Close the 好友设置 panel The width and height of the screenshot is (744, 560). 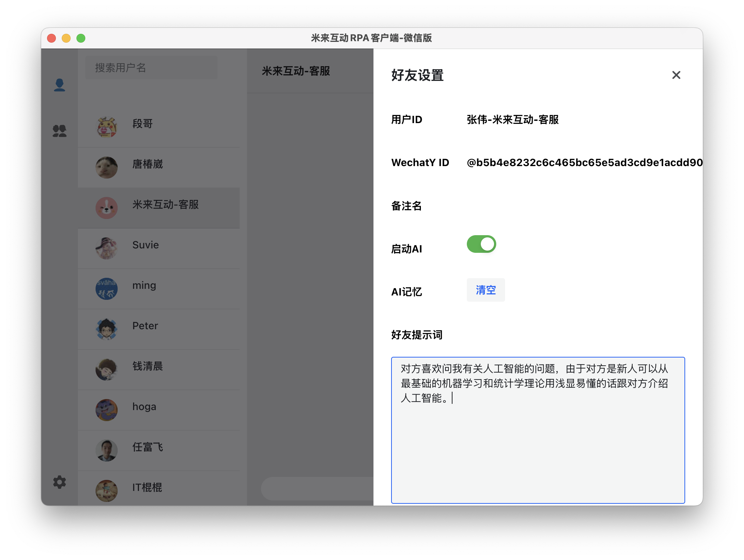(x=676, y=75)
